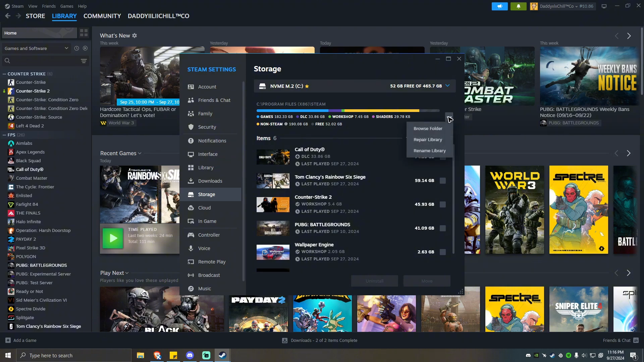Open Windows Start menu
Screen dimensions: 644x362
coord(8,355)
